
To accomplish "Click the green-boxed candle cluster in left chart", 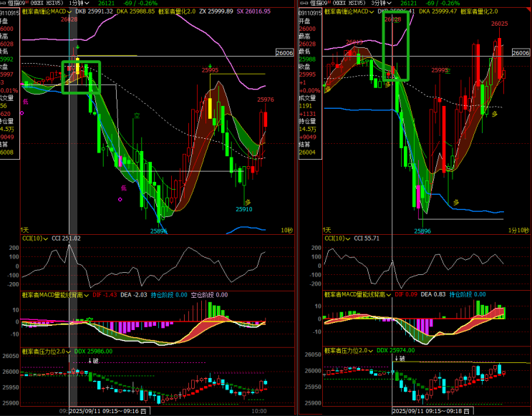I will point(81,77).
